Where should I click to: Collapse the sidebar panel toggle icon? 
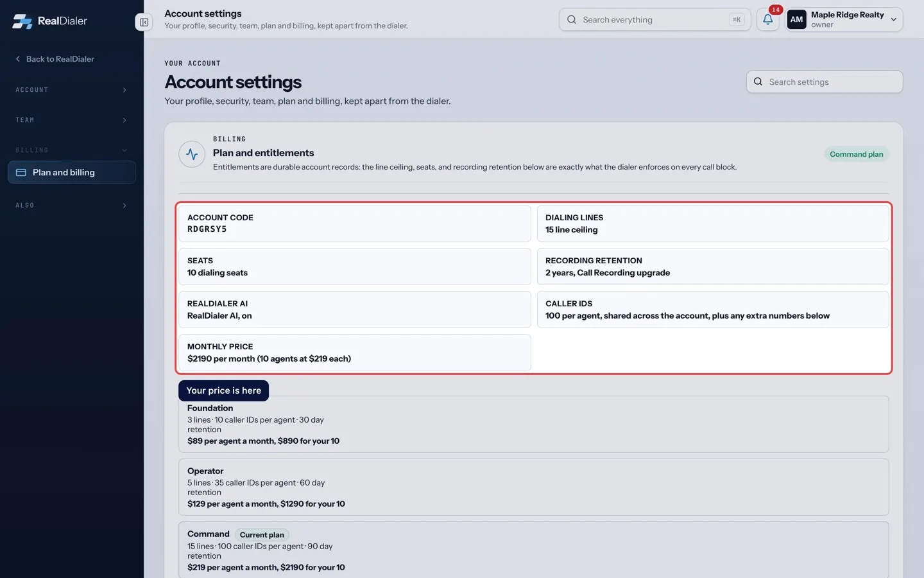[x=144, y=22]
